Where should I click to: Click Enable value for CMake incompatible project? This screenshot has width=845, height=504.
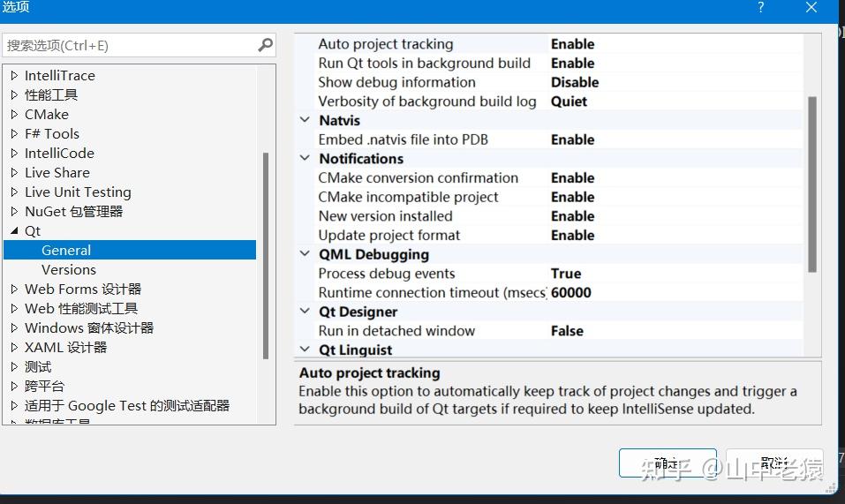click(x=572, y=197)
